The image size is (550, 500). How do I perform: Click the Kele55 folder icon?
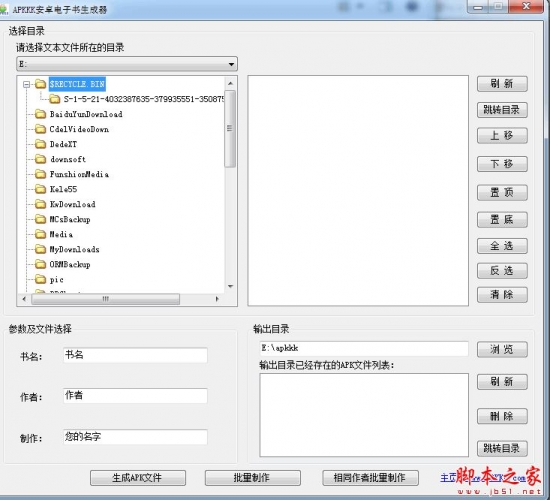click(41, 189)
